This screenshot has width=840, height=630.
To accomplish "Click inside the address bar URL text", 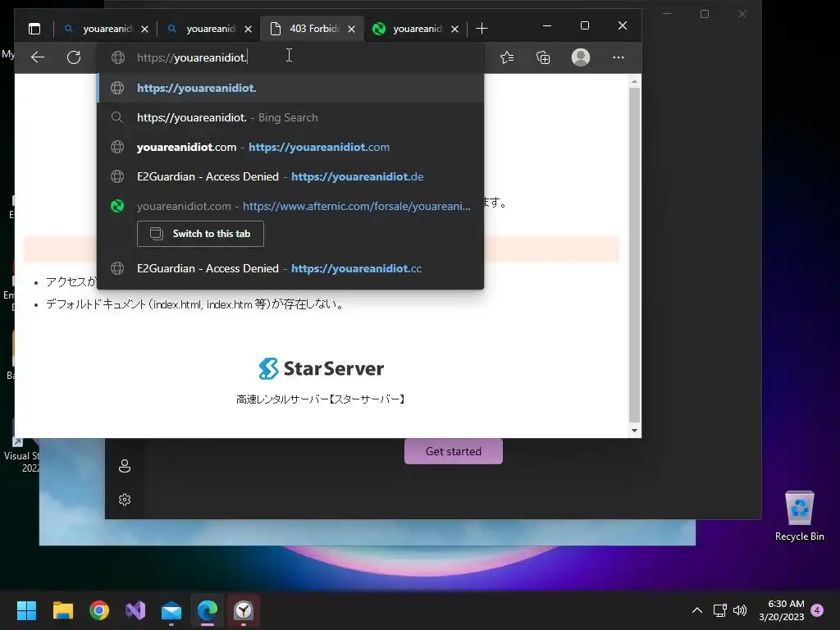I will (192, 57).
